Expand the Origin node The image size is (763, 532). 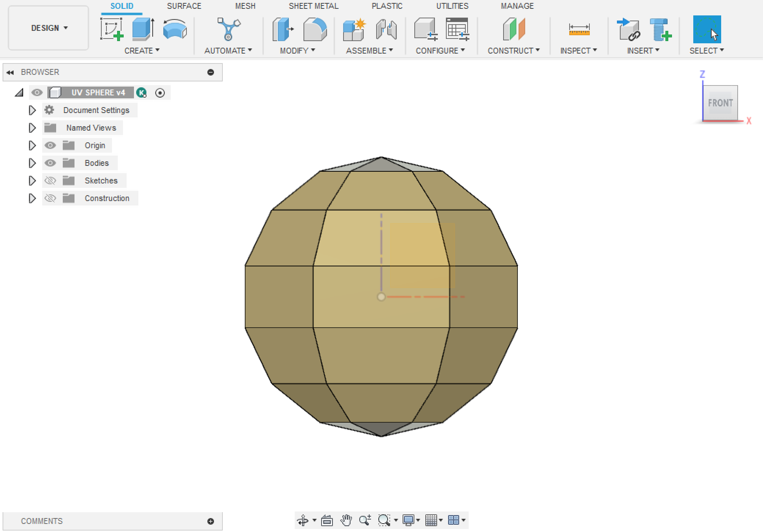click(x=32, y=145)
